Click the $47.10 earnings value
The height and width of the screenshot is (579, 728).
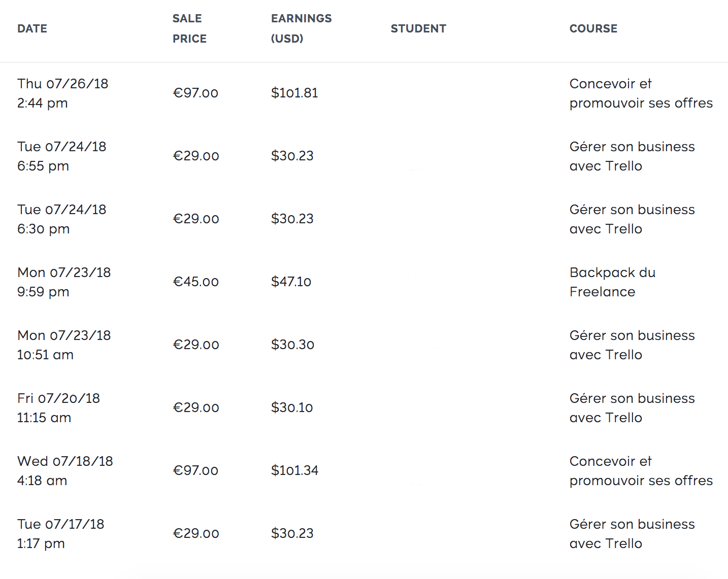pos(291,282)
